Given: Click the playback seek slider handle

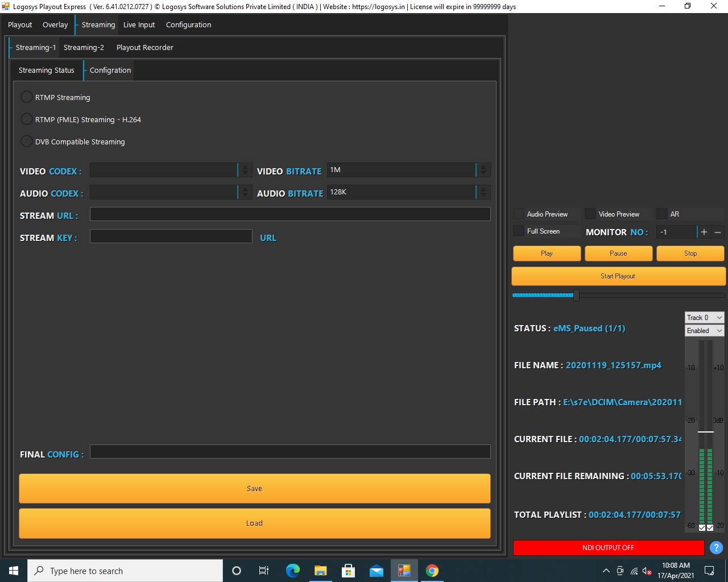Looking at the screenshot, I should coord(577,295).
